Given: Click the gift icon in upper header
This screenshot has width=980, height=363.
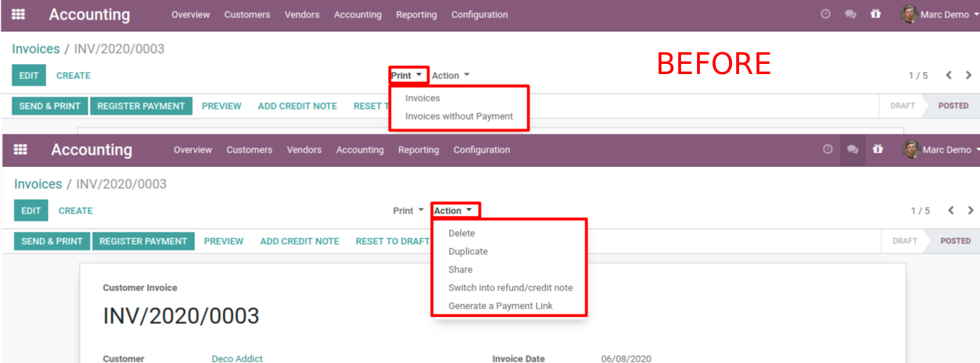Looking at the screenshot, I should (876, 15).
